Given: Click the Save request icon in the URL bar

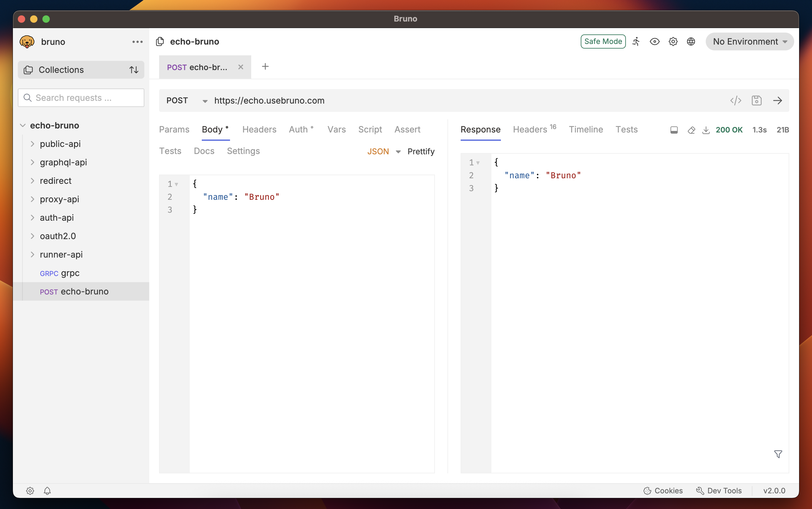Looking at the screenshot, I should pyautogui.click(x=756, y=100).
